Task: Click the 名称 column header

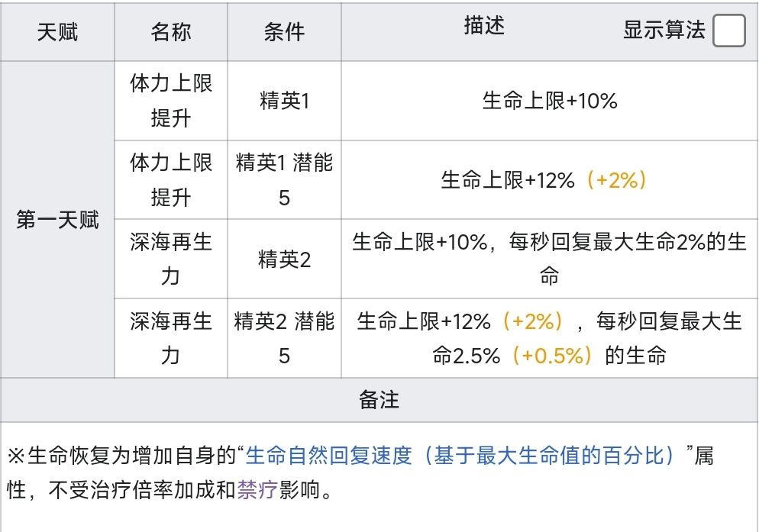Action: coord(171,32)
